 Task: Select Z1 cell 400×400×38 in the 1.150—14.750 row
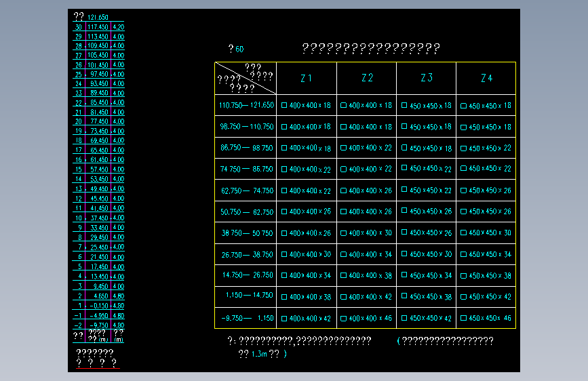point(306,297)
